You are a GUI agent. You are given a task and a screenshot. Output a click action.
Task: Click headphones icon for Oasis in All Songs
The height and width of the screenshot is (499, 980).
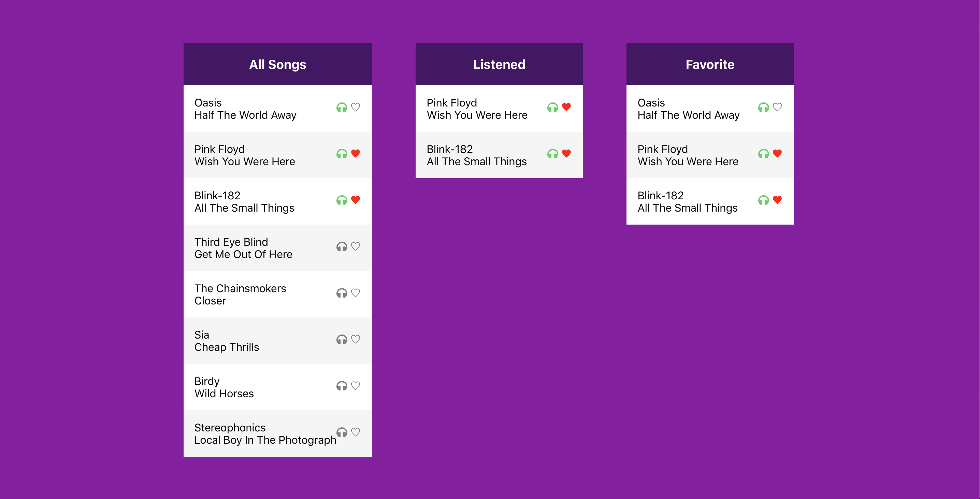click(342, 107)
